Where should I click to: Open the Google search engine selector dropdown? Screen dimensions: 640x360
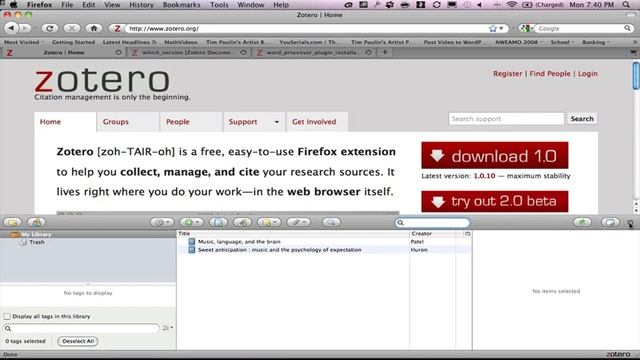[527, 29]
